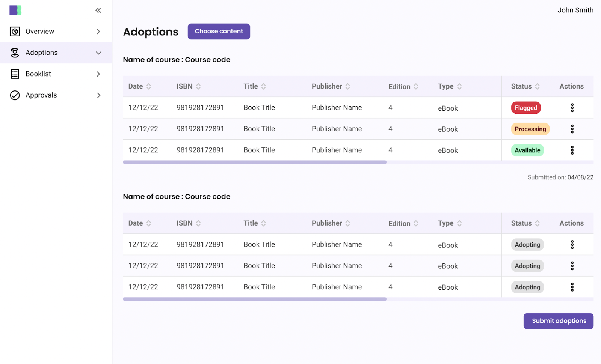Click the Approvals checkmark icon
The image size is (601, 364).
(x=15, y=95)
